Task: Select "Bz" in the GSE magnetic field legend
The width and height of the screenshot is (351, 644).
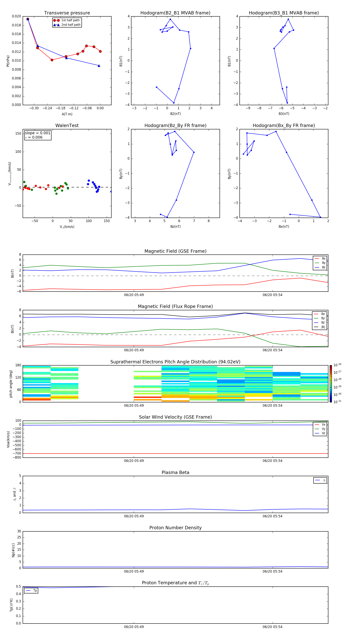Action: pos(320,268)
